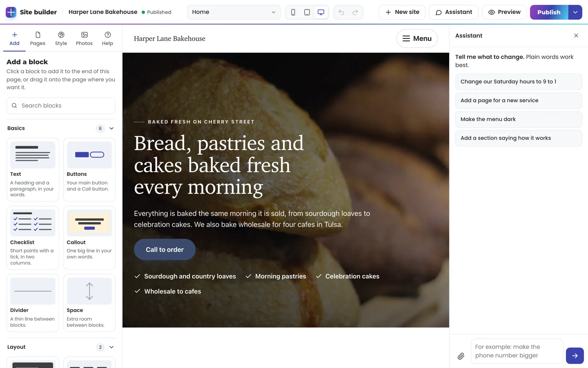Undo the last change
This screenshot has width=588, height=368.
pyautogui.click(x=341, y=12)
